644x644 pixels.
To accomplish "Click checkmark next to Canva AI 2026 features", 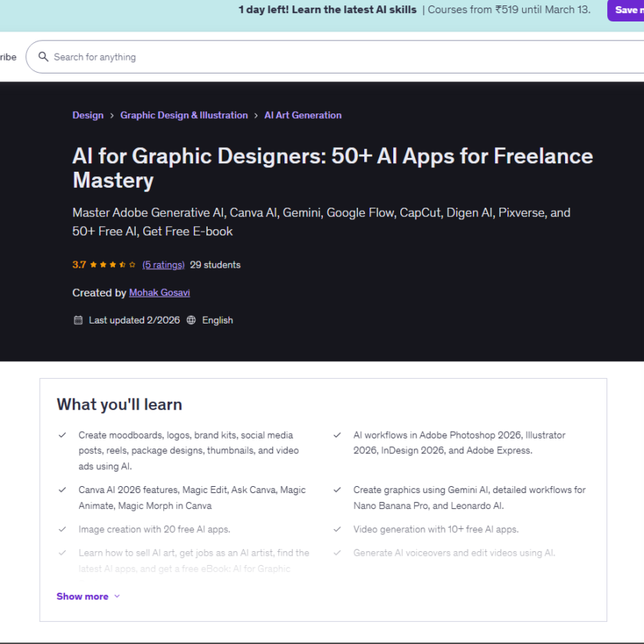I will coord(62,490).
